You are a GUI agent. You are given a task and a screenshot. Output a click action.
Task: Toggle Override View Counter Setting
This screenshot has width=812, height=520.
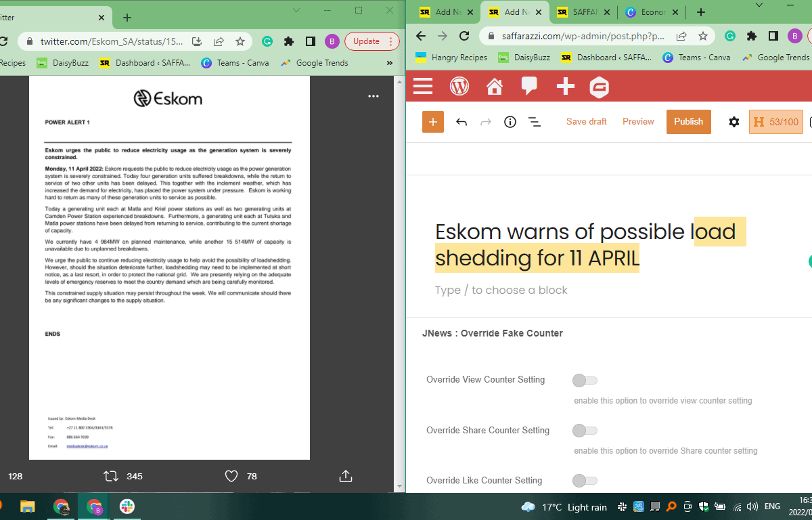(585, 381)
